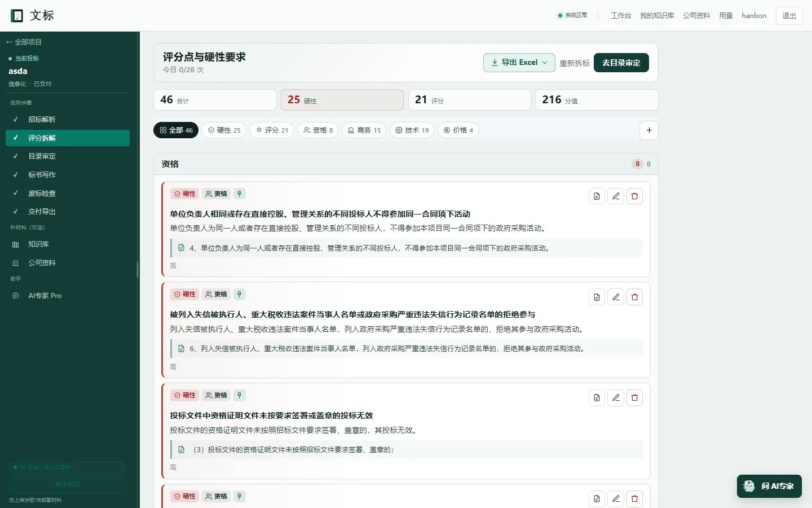Click the asda project name in sidebar

coord(18,71)
